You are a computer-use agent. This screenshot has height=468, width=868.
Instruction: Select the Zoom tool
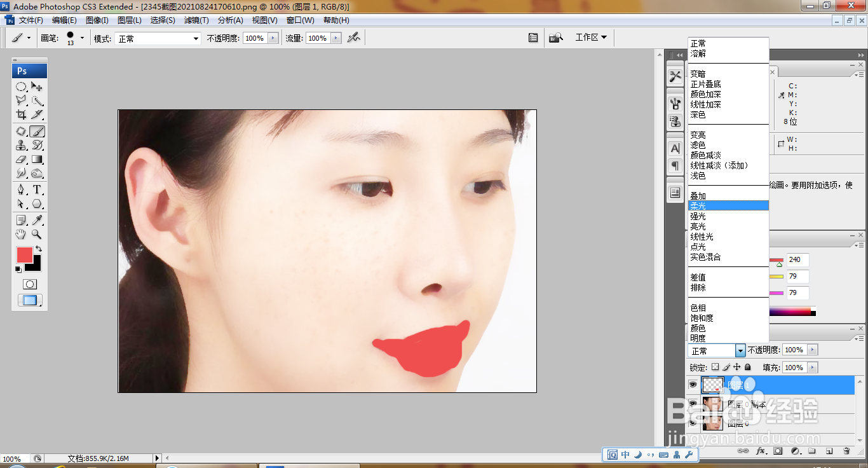[37, 235]
